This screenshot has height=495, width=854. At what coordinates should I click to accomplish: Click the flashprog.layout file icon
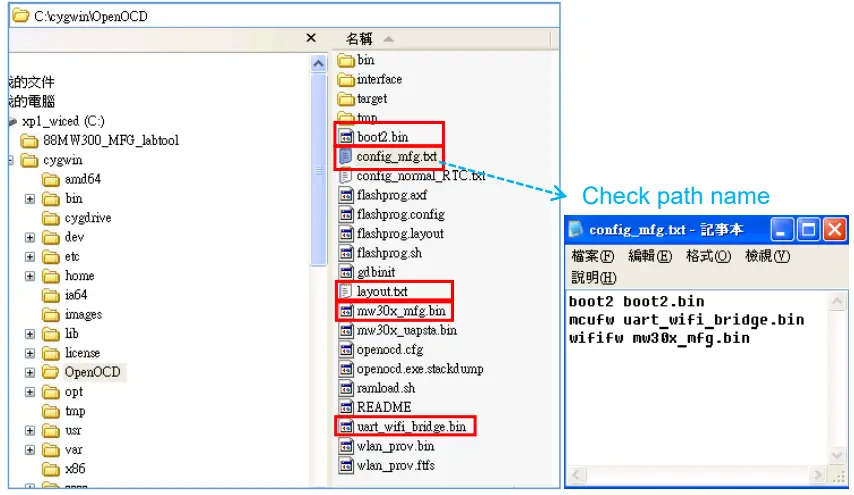346,234
